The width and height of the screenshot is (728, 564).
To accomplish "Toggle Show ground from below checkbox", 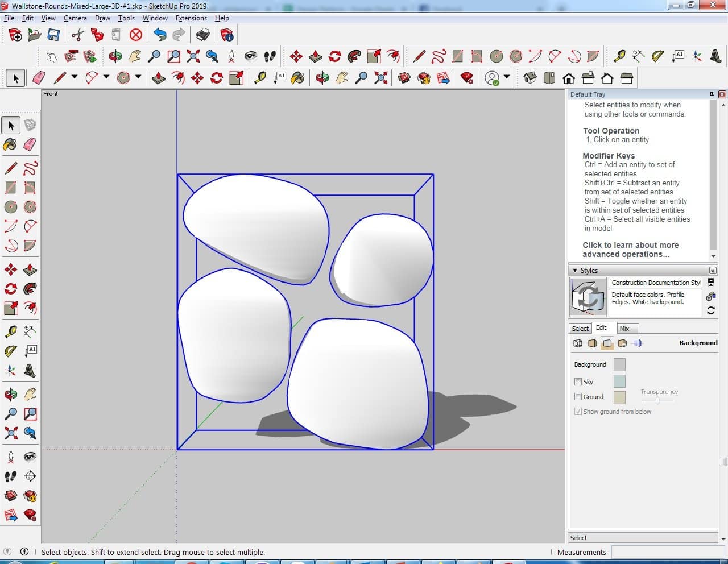I will 578,412.
